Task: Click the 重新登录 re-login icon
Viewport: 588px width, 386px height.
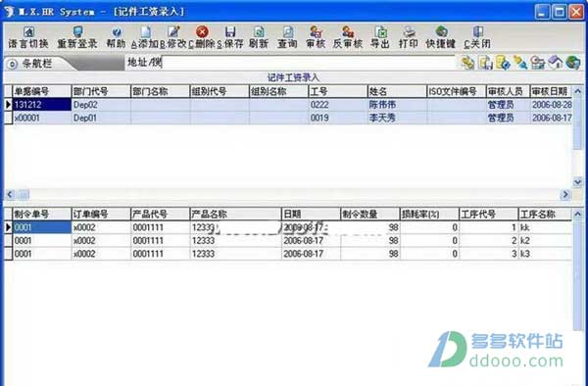Action: [77, 32]
